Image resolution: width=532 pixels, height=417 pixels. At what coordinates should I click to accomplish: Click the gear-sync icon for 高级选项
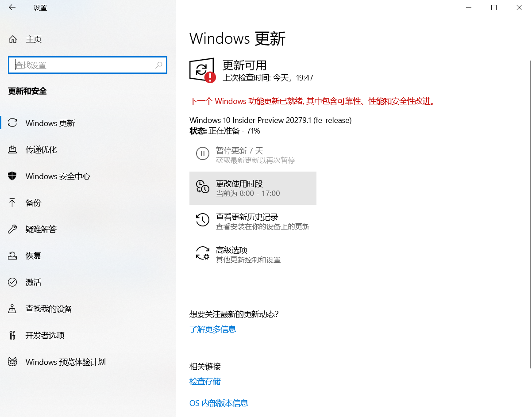[202, 253]
